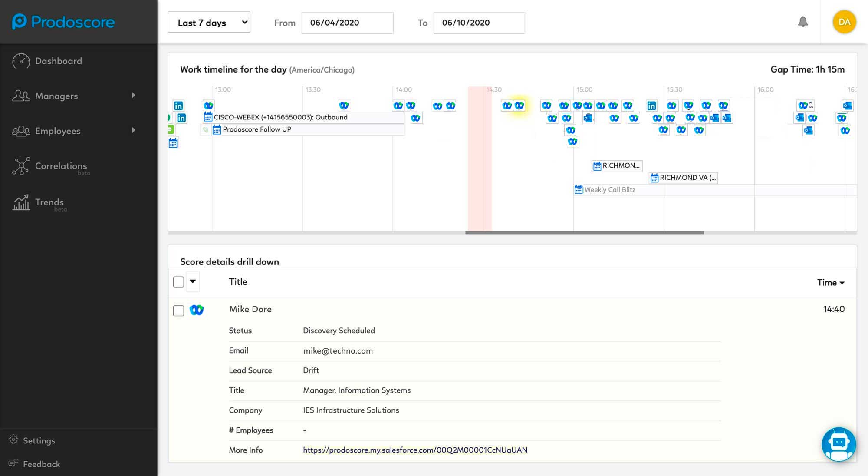Click the Mike Dore row title
Image resolution: width=868 pixels, height=476 pixels.
point(250,309)
